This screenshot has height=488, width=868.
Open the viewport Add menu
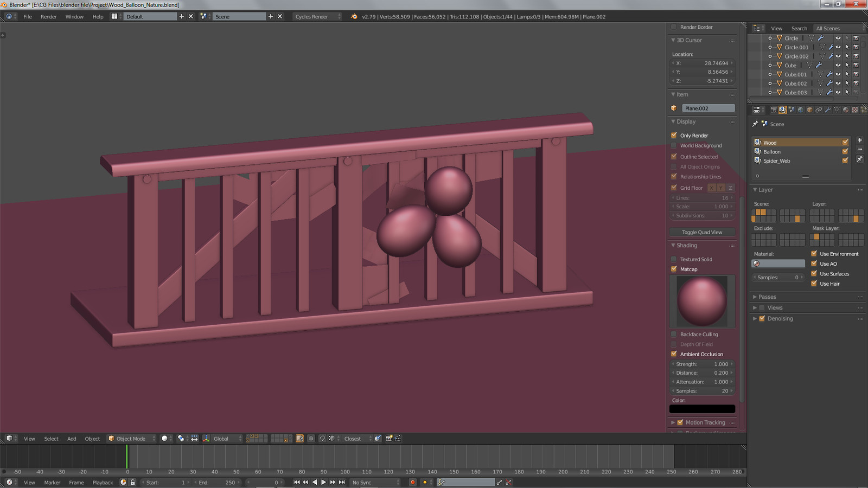tap(72, 439)
